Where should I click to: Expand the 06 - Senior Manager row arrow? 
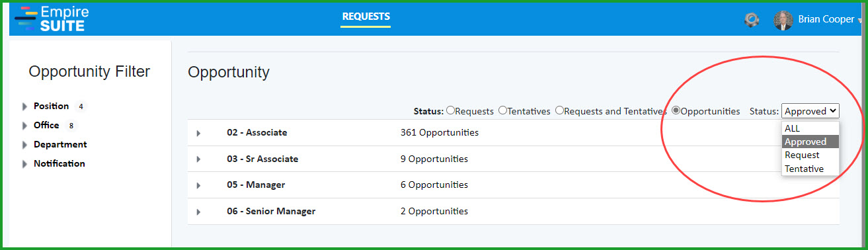pyautogui.click(x=198, y=212)
